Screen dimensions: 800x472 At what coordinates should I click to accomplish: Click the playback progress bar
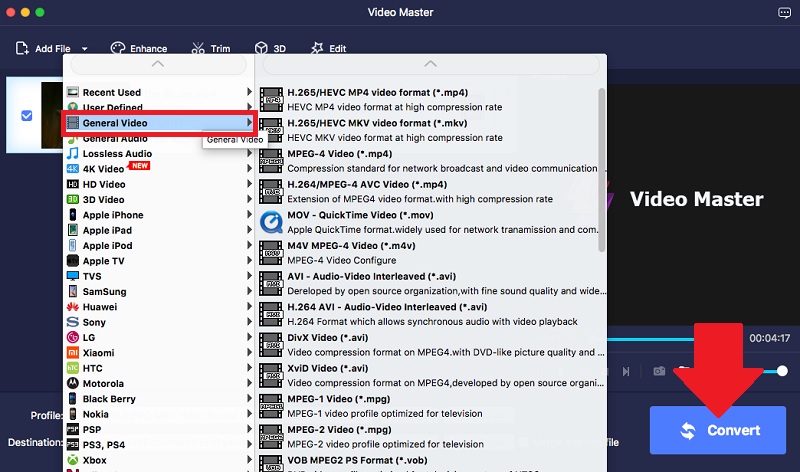(651, 339)
